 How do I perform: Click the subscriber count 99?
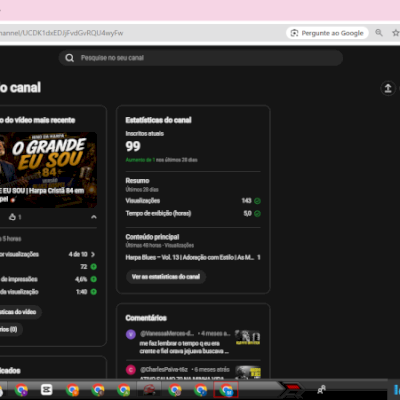133,146
